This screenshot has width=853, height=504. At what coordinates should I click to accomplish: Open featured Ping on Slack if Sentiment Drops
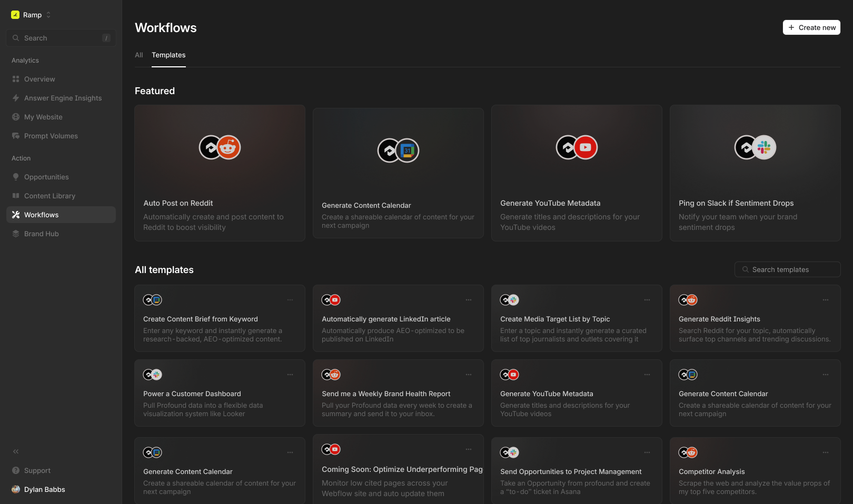(755, 173)
